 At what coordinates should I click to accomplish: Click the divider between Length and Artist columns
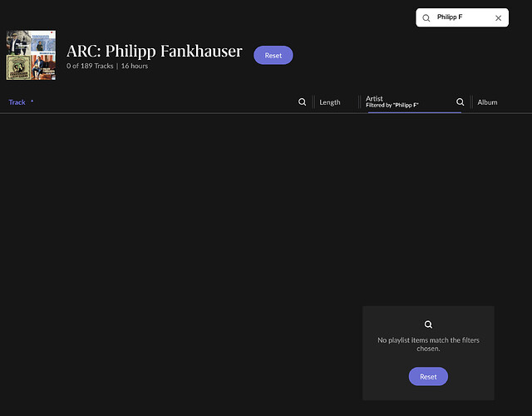tap(360, 102)
